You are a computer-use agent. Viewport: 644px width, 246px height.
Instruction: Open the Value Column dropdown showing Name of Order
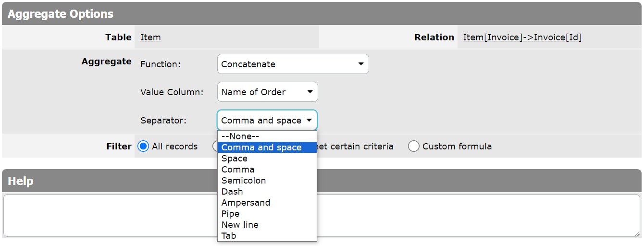[x=268, y=92]
